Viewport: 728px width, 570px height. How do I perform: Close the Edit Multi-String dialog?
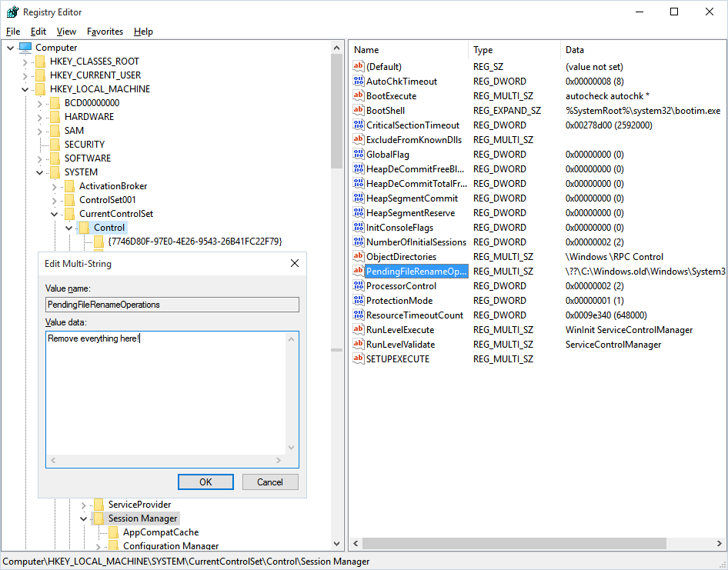click(295, 263)
